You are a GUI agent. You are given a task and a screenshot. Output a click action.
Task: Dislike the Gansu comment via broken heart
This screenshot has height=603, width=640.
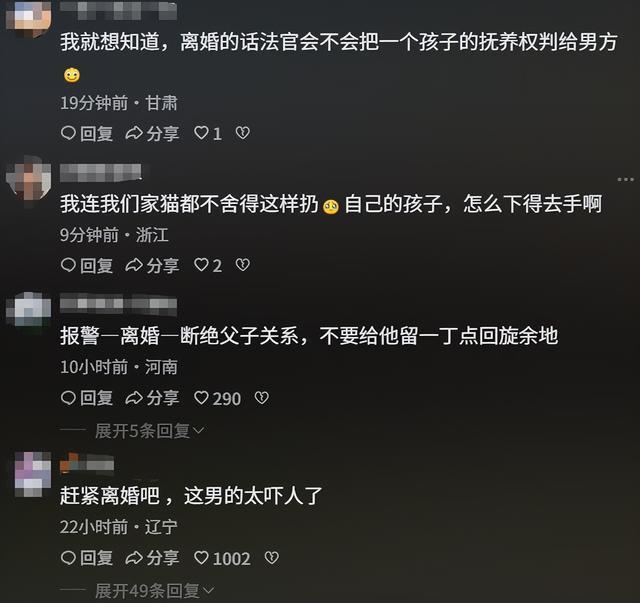(242, 133)
